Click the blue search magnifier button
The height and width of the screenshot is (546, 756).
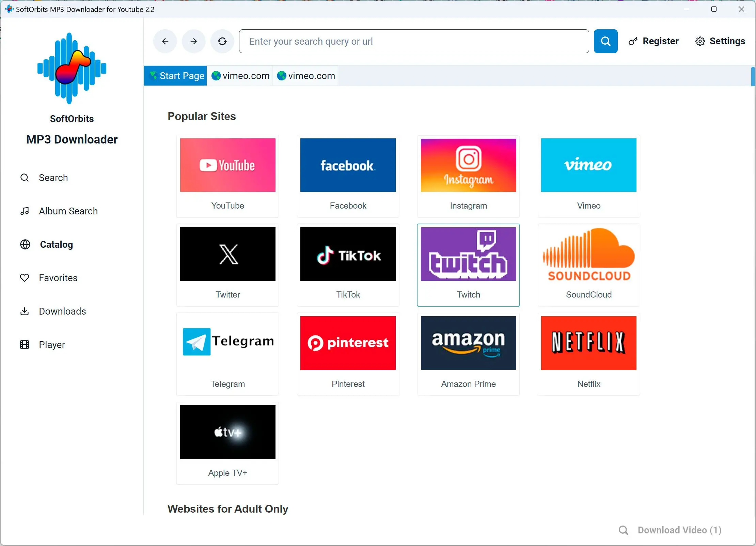pyautogui.click(x=605, y=41)
